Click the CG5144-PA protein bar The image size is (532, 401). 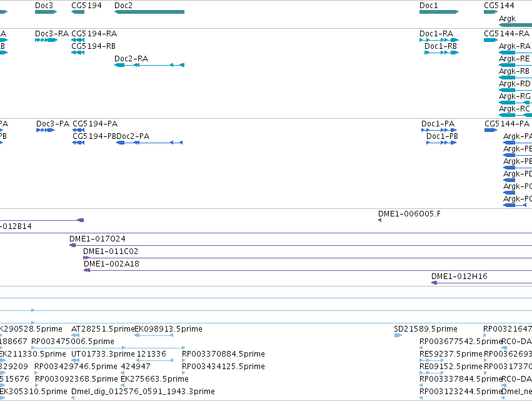(x=491, y=130)
